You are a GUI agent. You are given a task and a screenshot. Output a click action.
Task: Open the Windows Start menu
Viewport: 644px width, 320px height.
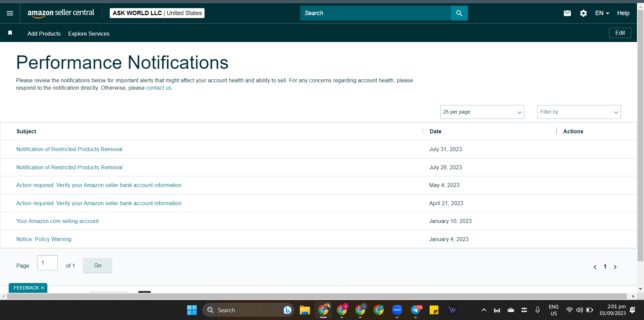point(192,310)
